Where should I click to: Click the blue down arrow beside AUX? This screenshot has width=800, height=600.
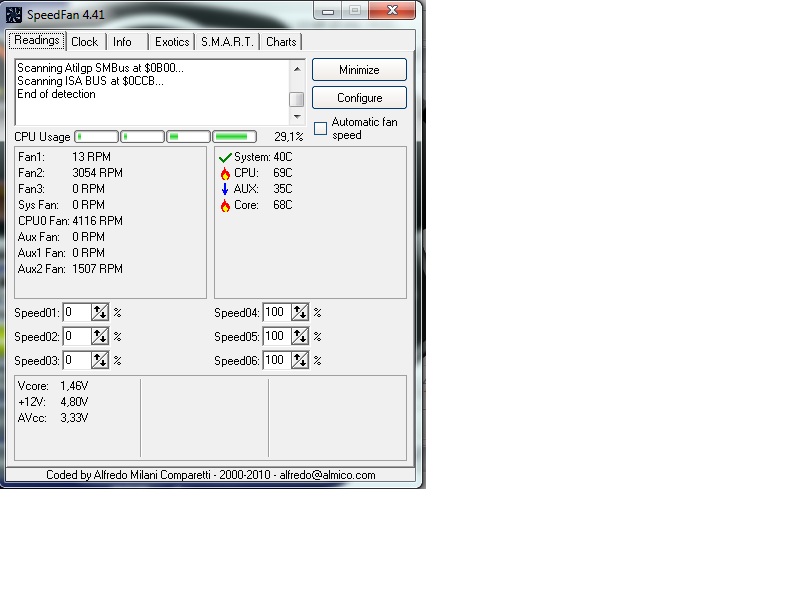coord(225,189)
